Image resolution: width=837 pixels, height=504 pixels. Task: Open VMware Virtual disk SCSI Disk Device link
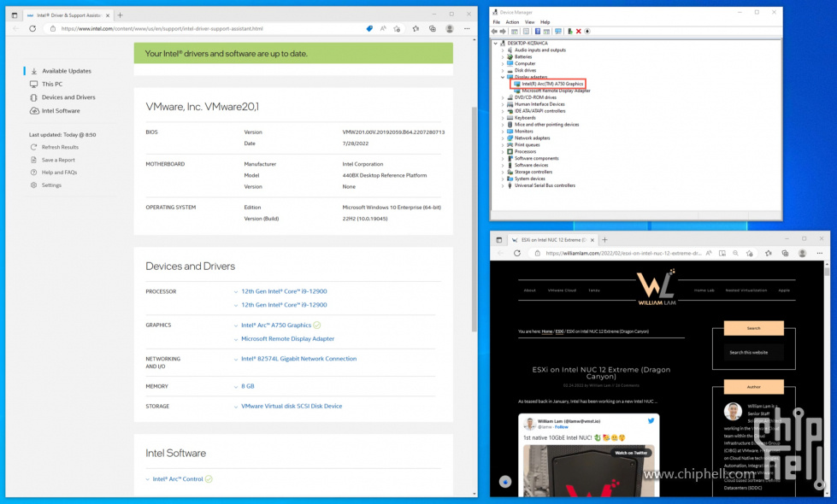coord(292,407)
